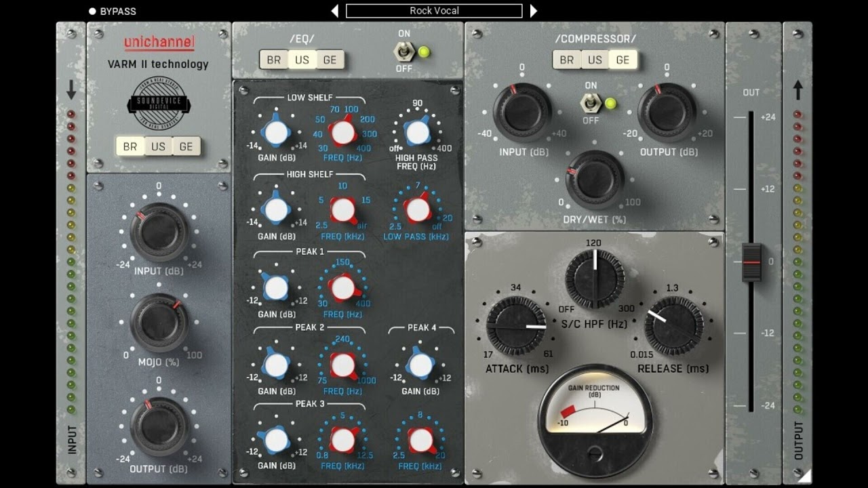868x488 pixels.
Task: Click the INPUT level LED meter
Action: point(71,262)
